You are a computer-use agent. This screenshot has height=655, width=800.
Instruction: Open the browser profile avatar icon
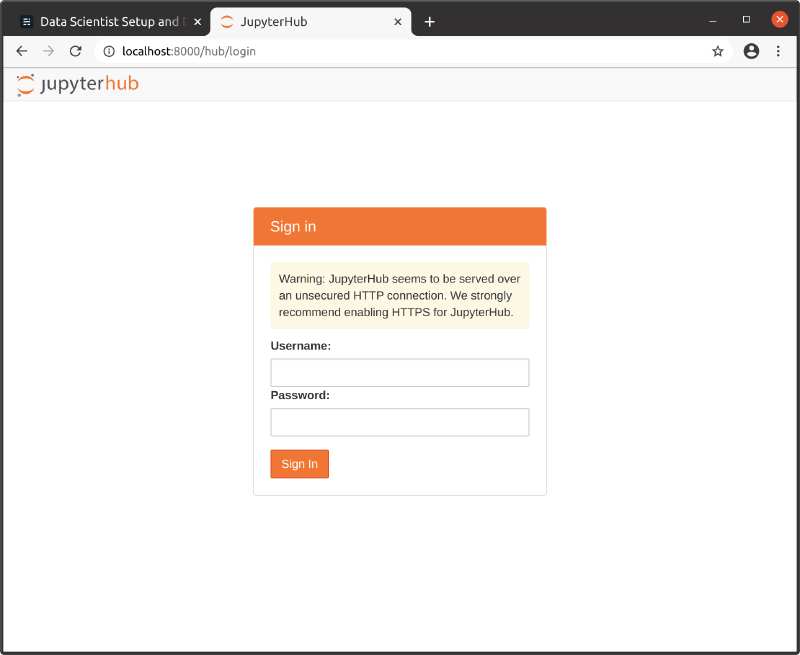pos(751,51)
